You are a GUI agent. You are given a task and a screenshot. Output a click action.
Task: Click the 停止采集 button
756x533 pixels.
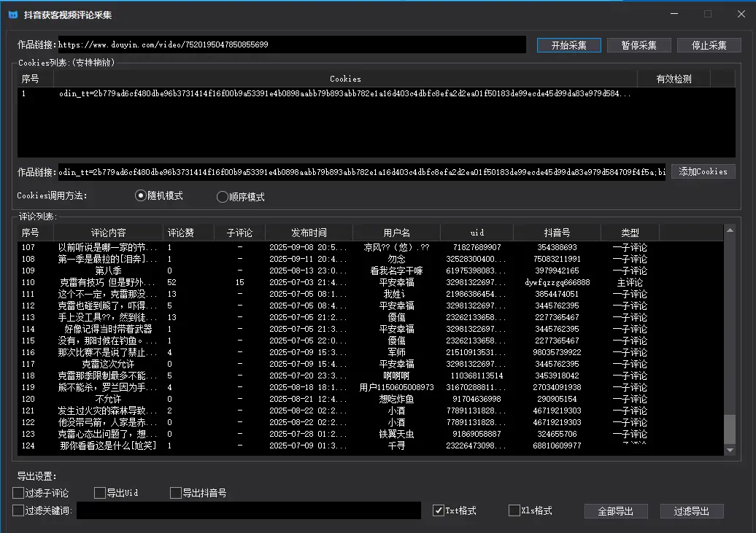(x=709, y=45)
